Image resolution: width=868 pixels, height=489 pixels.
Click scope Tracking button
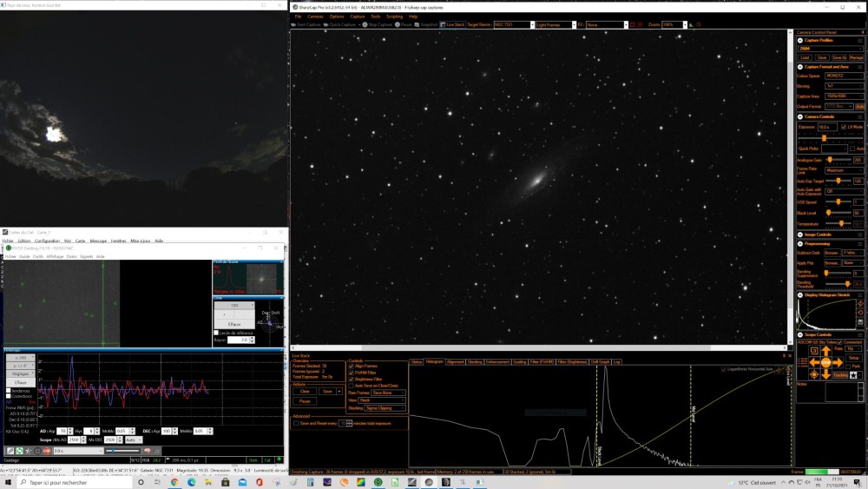[x=841, y=375]
